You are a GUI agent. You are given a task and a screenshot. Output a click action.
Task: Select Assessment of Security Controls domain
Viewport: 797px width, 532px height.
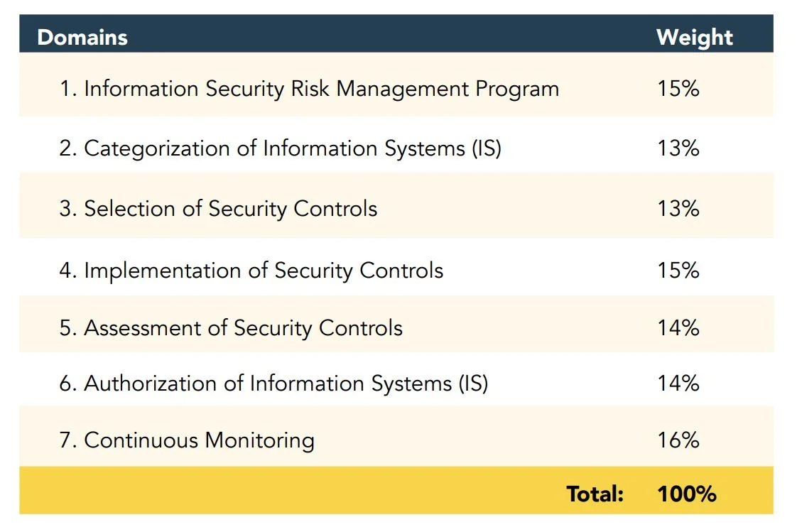pos(243,328)
